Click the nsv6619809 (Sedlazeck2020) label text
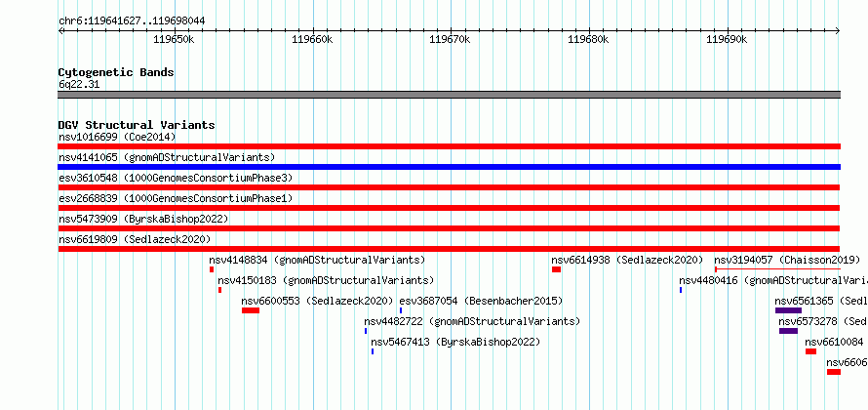The image size is (868, 410). click(x=135, y=239)
